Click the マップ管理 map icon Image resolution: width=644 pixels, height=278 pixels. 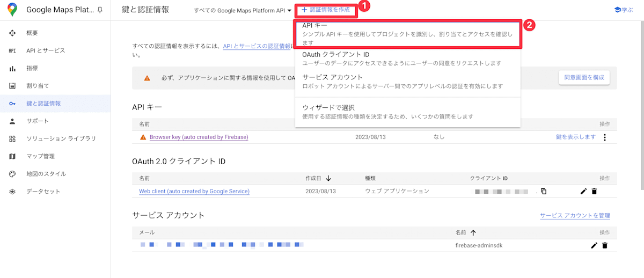click(12, 156)
